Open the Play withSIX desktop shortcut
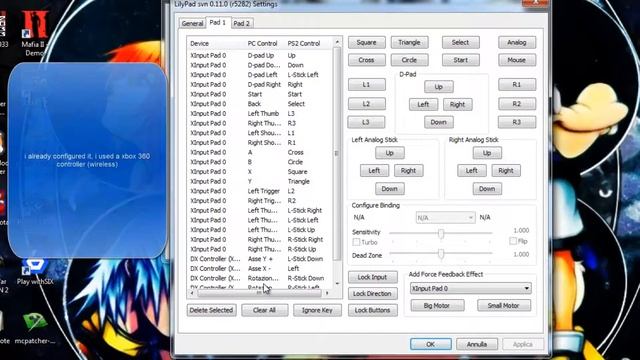 click(35, 271)
